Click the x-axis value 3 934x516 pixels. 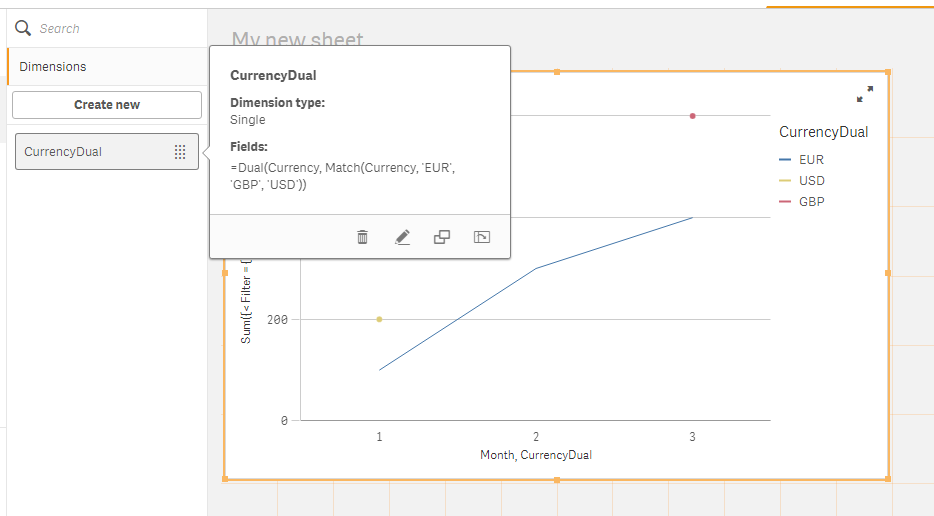[692, 437]
